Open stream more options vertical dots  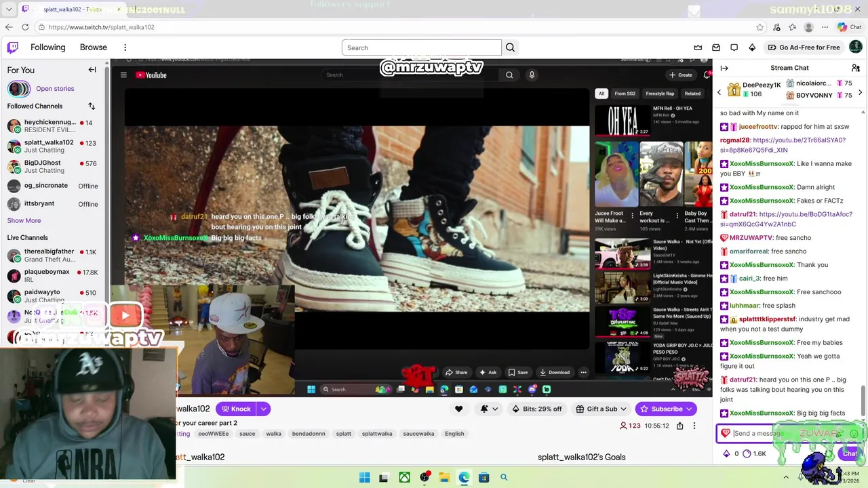(x=694, y=426)
